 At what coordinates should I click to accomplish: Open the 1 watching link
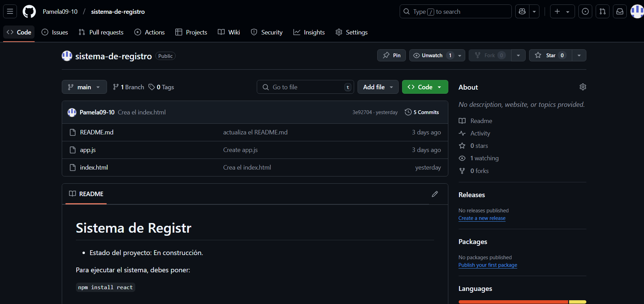click(x=479, y=158)
